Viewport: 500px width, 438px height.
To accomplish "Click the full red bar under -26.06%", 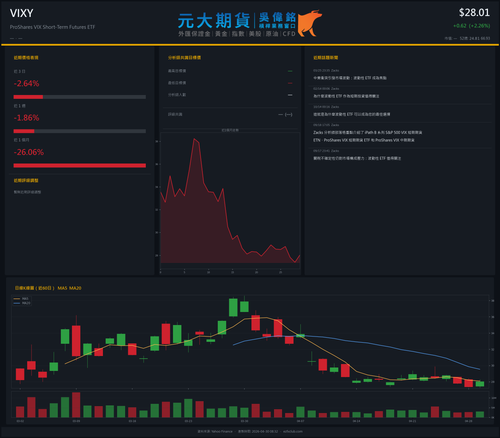I will (80, 166).
